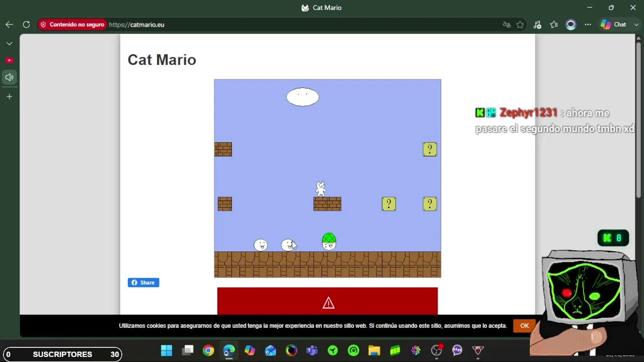Image resolution: width=644 pixels, height=362 pixels.
Task: Open a new tab with the plus button
Action: (x=9, y=97)
